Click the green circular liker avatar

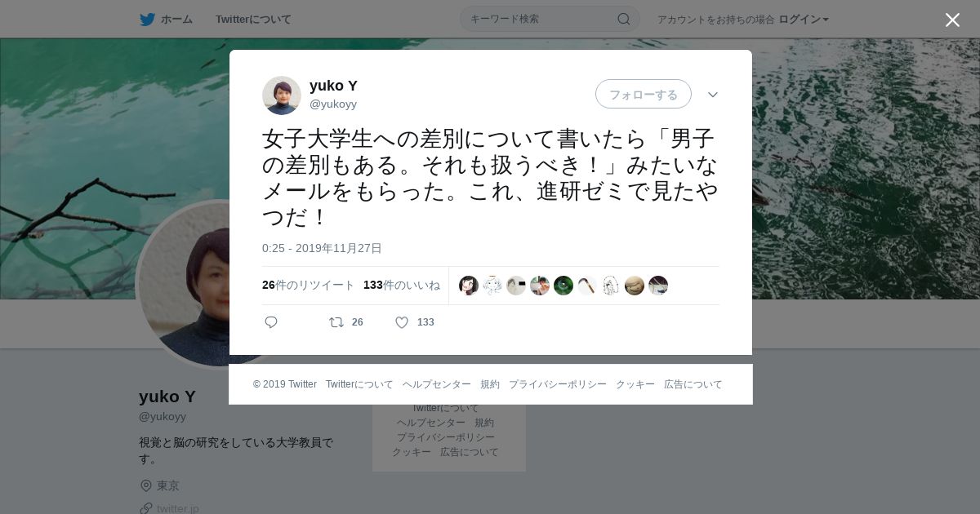click(x=563, y=286)
